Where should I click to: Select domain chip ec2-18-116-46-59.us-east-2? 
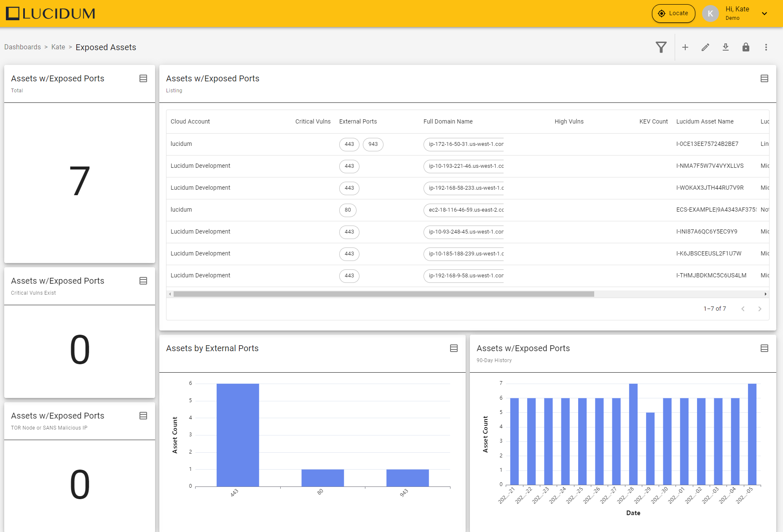tap(464, 210)
